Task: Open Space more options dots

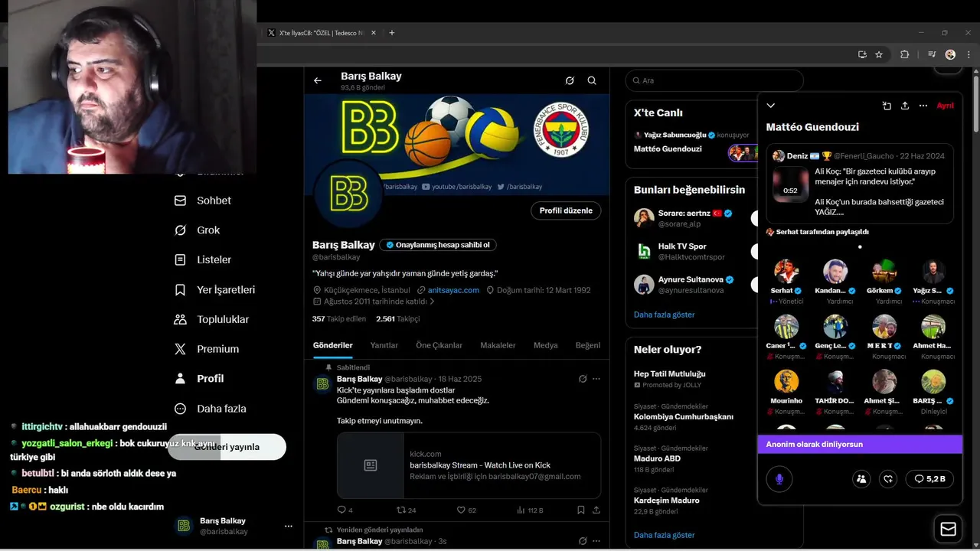Action: click(923, 106)
